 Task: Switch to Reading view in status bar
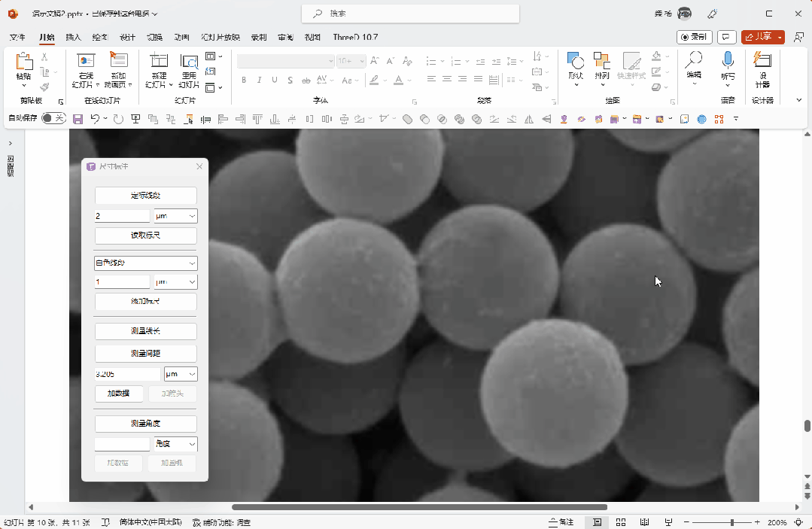click(x=644, y=522)
